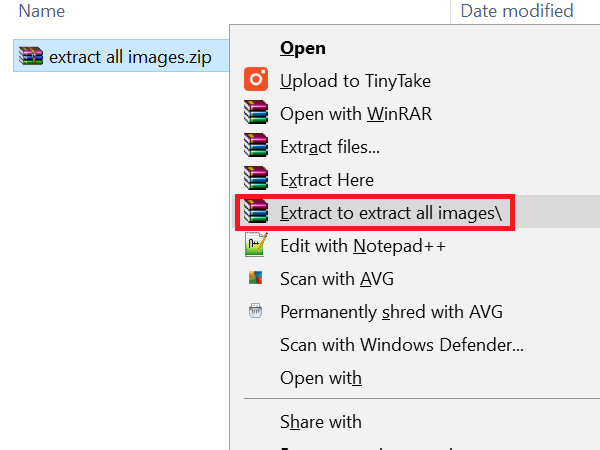Viewport: 600px width, 450px height.
Task: Click the TinyTake icon beside Upload
Action: [257, 80]
